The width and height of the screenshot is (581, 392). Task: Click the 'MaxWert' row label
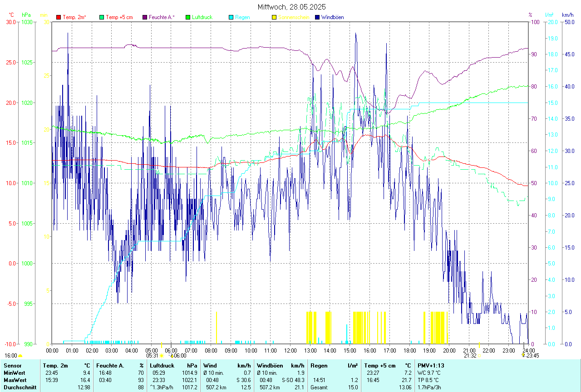click(14, 380)
